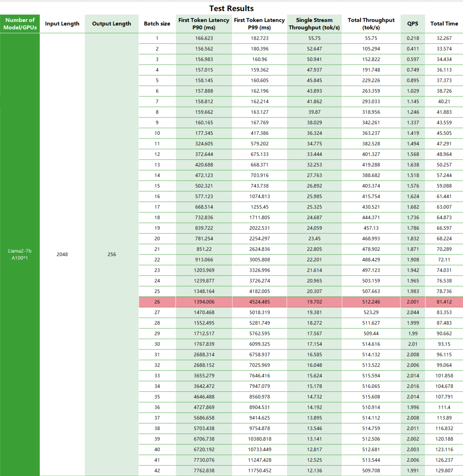This screenshot has height=476, width=463.
Task: Select total throughput cell "401.327"
Action: coord(371,154)
